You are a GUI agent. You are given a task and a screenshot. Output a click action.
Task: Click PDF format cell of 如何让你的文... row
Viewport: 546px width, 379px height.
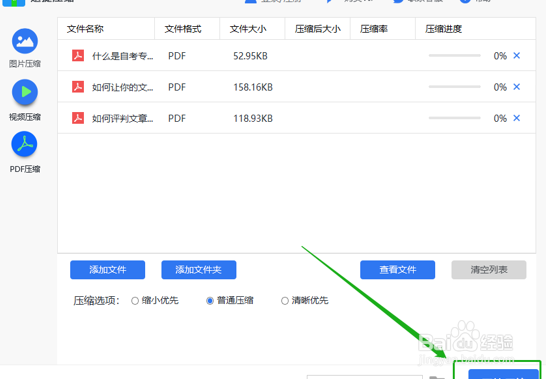click(x=177, y=87)
